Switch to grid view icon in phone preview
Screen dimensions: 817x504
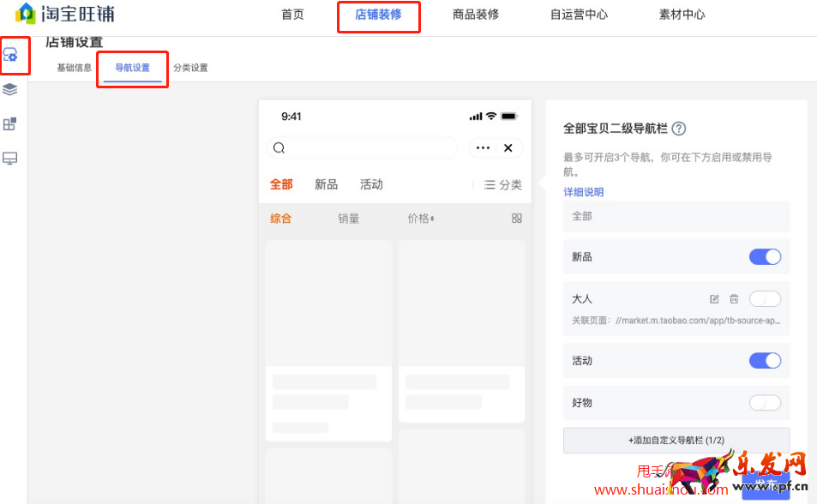[x=516, y=219]
